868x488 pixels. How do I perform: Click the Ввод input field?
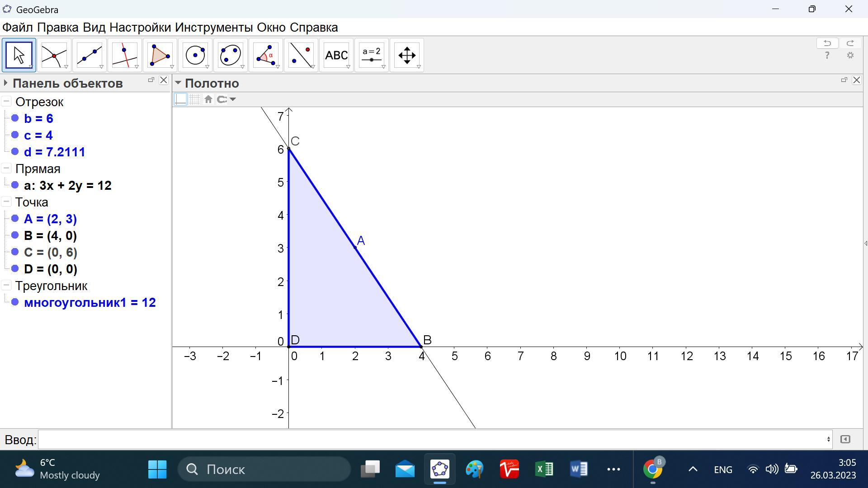tap(434, 439)
